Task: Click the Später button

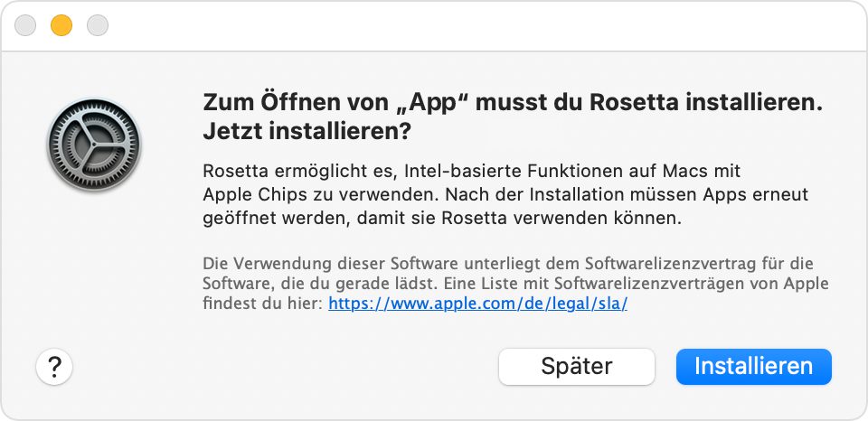Action: pos(576,366)
